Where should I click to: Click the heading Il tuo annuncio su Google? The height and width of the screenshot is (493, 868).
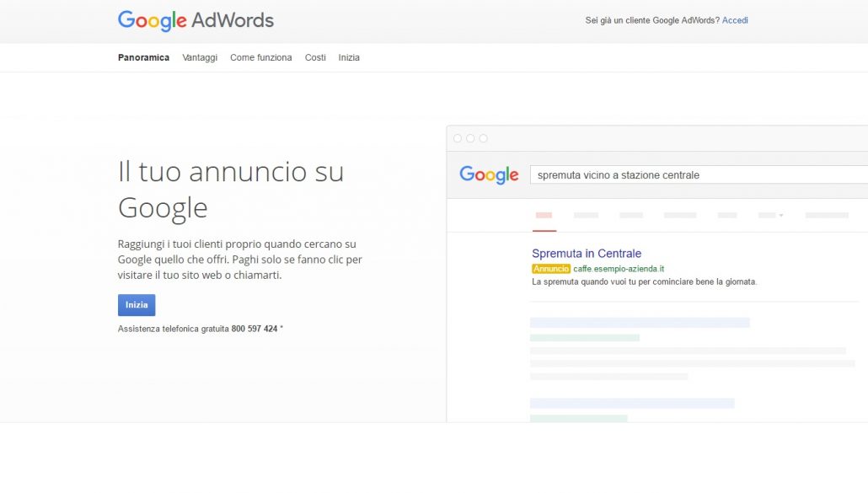pos(231,190)
